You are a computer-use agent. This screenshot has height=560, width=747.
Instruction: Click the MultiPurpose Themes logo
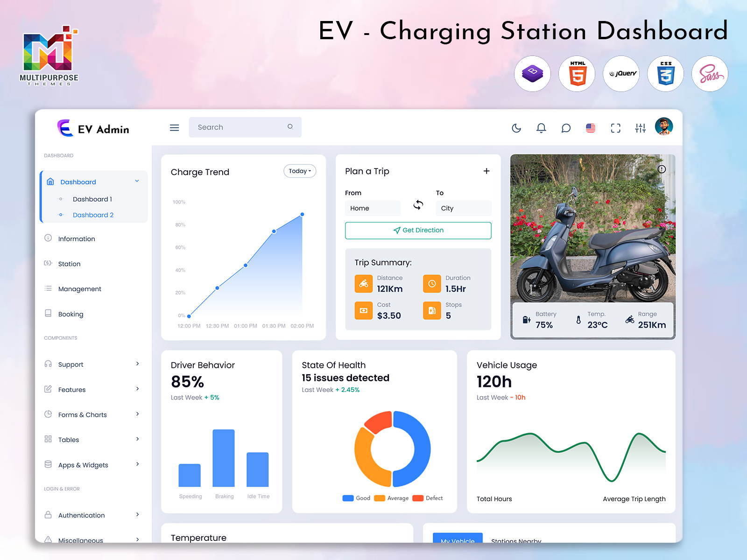49,56
